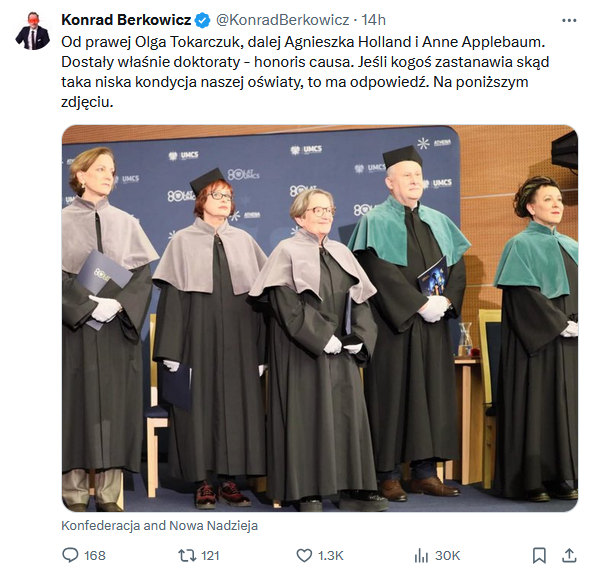Open the attached ceremony photo
Screen dimensions: 595x576
click(x=320, y=318)
